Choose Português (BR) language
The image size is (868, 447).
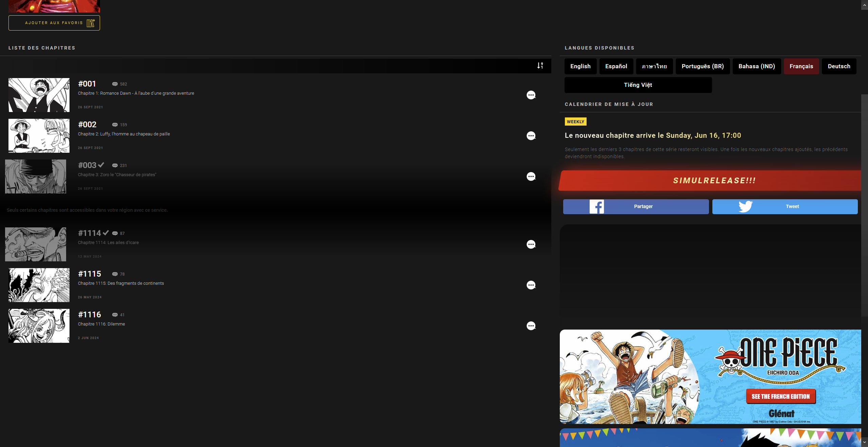(x=703, y=66)
